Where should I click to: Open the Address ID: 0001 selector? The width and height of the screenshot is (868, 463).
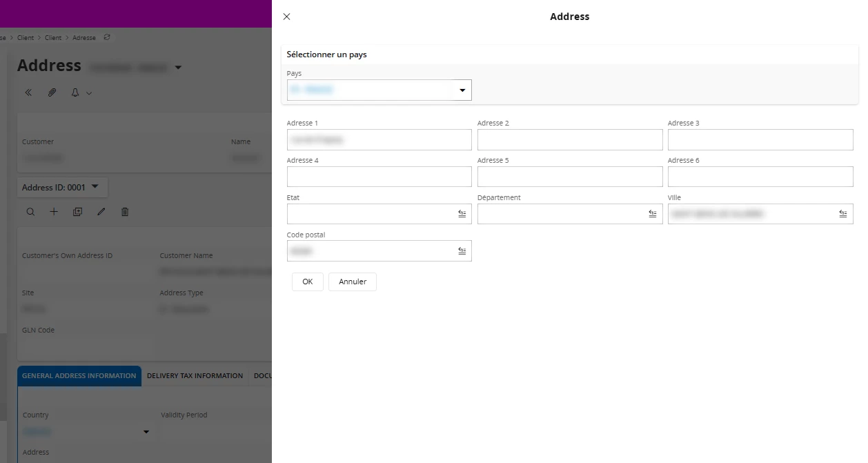(x=62, y=187)
